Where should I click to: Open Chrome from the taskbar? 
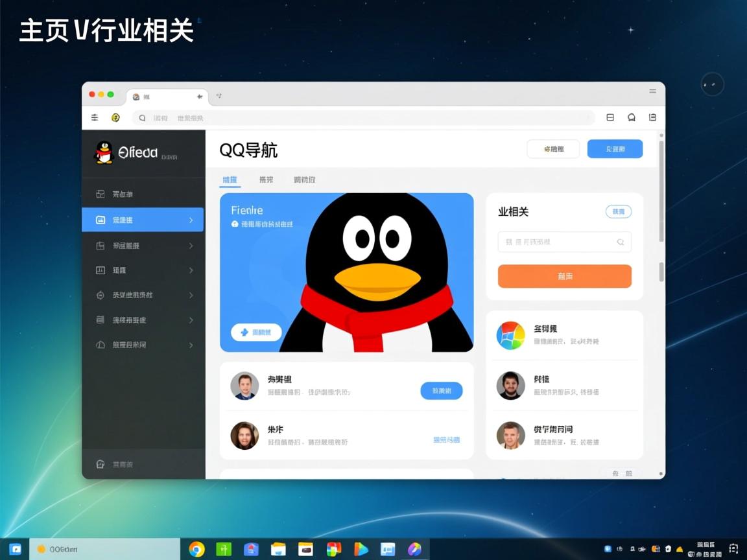pos(196,548)
